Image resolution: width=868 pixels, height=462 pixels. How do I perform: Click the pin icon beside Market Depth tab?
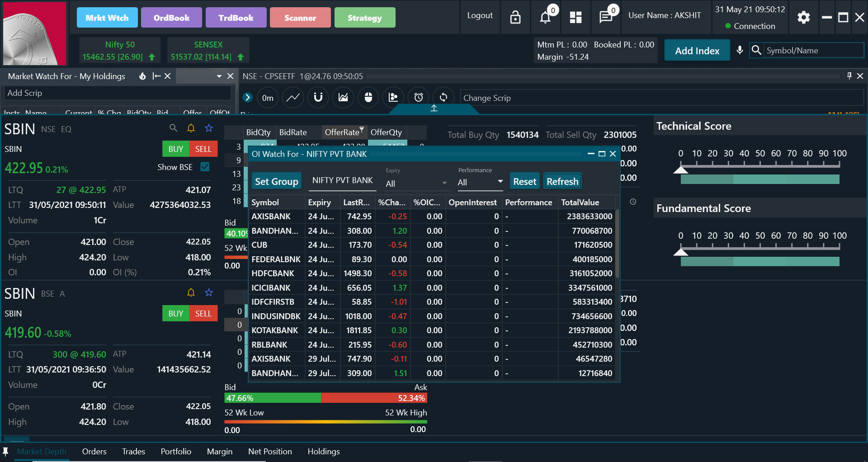5,451
